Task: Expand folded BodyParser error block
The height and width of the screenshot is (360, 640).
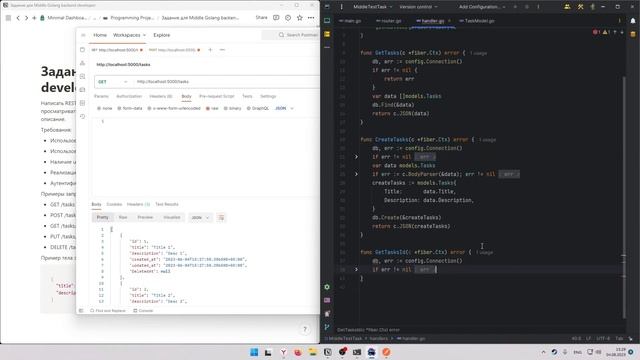Action: [356, 174]
